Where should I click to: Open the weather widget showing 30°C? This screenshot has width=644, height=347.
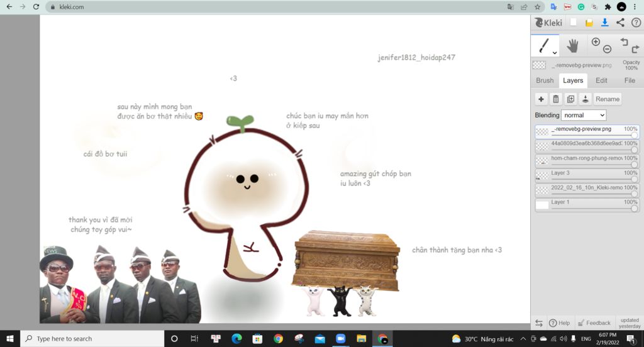click(x=482, y=339)
